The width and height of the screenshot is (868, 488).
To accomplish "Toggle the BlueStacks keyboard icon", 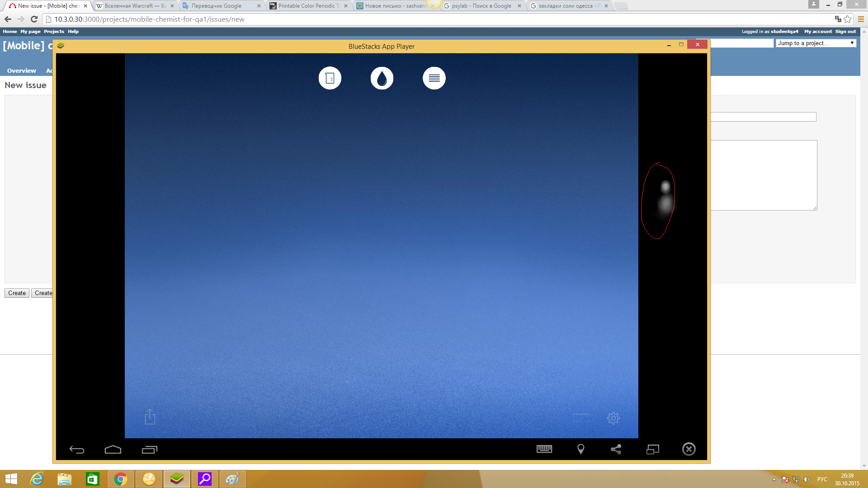I will coord(544,449).
